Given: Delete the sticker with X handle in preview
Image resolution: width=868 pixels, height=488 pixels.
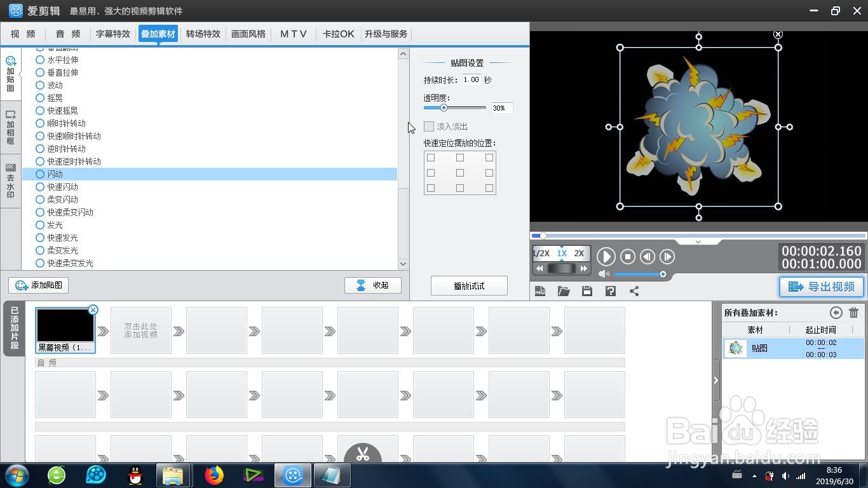Looking at the screenshot, I should click(778, 34).
